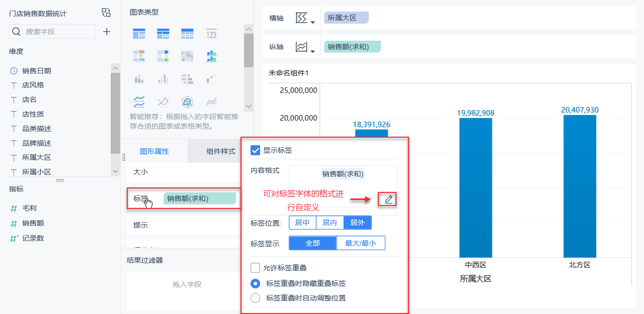Open the 横轴 axis dropdown arrow

pyautogui.click(x=312, y=22)
